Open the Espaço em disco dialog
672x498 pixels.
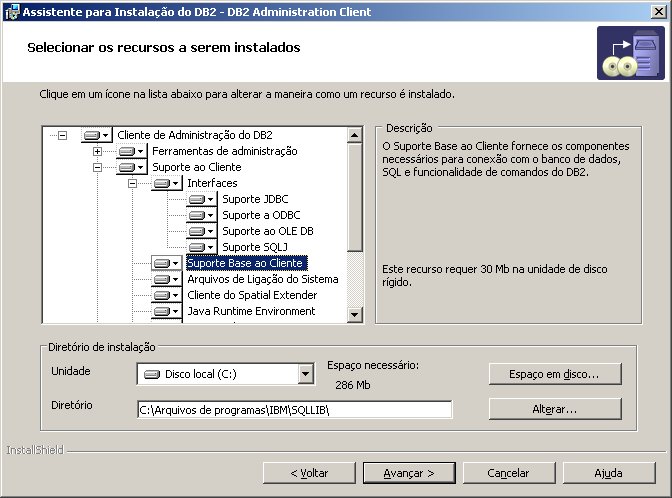tap(555, 374)
